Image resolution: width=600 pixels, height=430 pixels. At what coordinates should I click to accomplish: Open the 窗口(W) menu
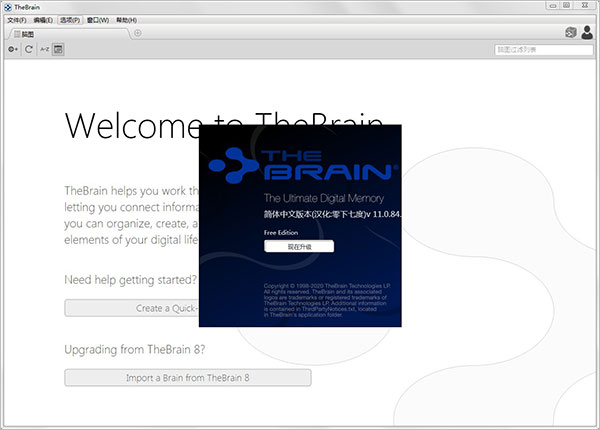click(x=98, y=20)
